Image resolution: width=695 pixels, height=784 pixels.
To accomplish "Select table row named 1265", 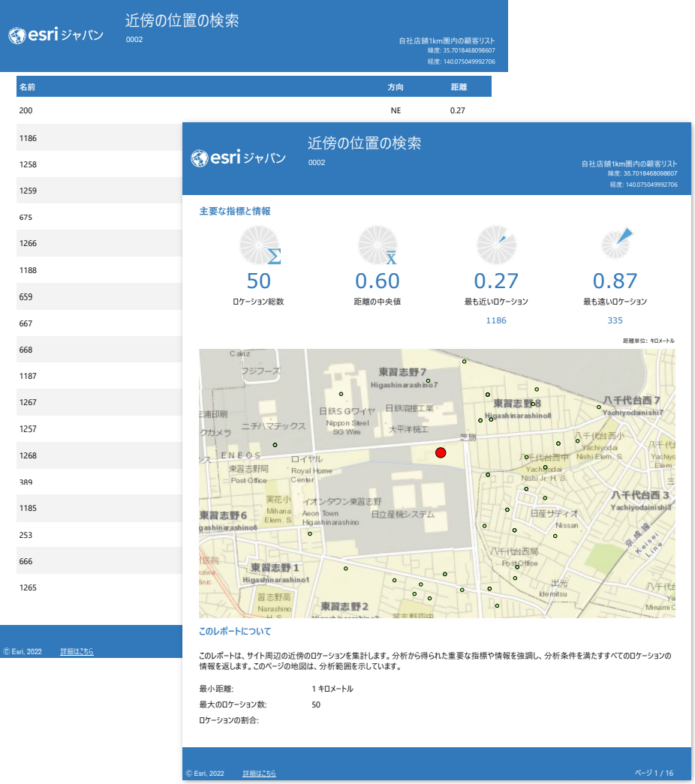I will click(99, 587).
